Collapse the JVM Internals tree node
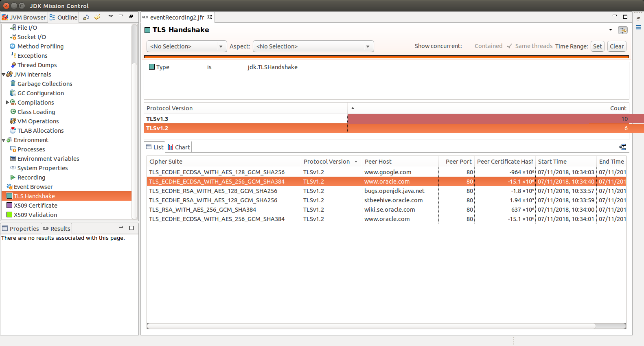Viewport: 644px width, 346px height. click(x=4, y=74)
